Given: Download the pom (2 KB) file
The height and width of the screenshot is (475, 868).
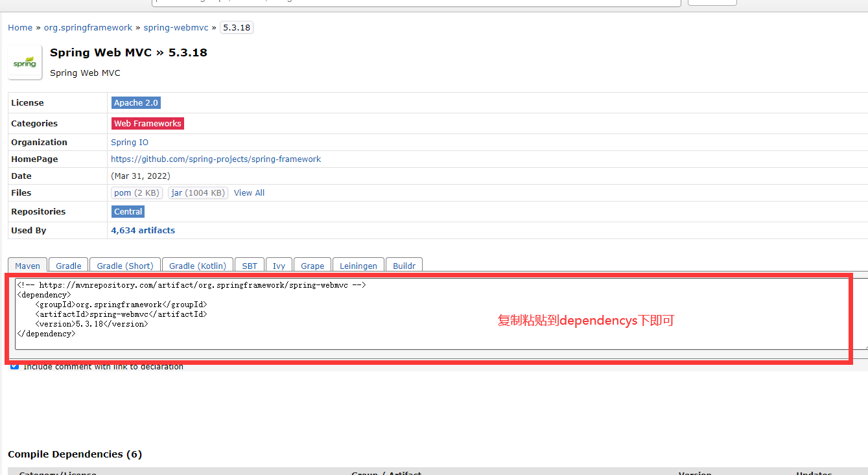Looking at the screenshot, I should point(137,192).
